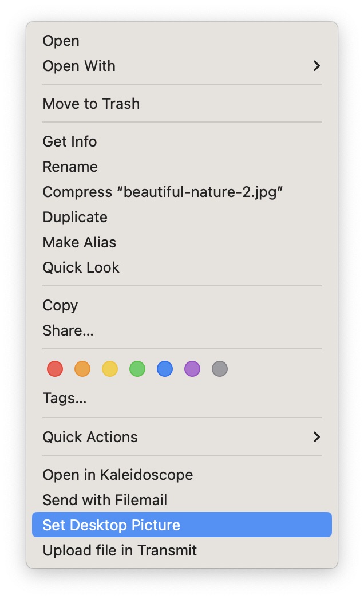364x599 pixels.
Task: Choose Make Alias
Action: click(80, 243)
